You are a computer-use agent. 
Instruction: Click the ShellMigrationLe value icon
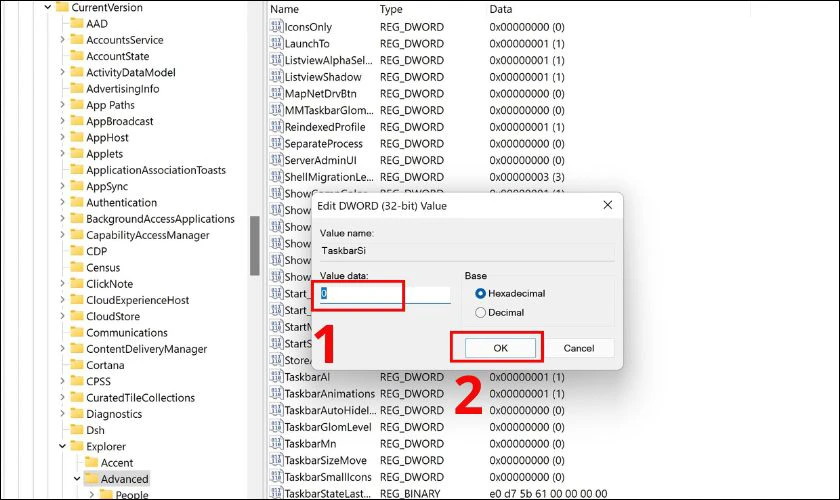(x=276, y=177)
